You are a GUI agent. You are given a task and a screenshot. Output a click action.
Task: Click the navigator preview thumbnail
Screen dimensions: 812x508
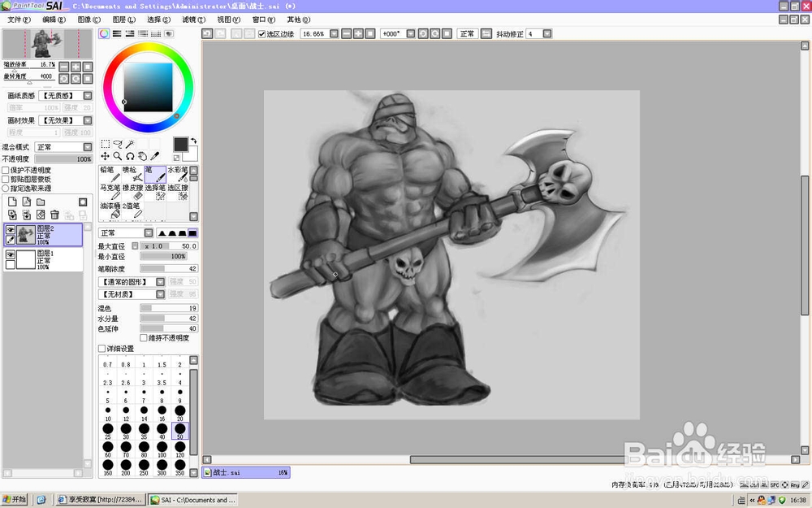tap(48, 44)
